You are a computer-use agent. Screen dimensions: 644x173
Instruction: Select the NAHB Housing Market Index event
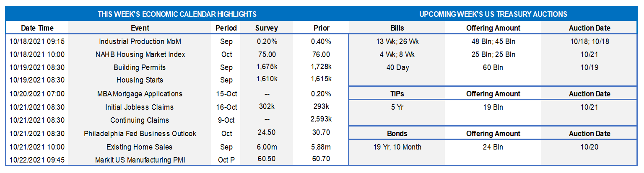[140, 54]
